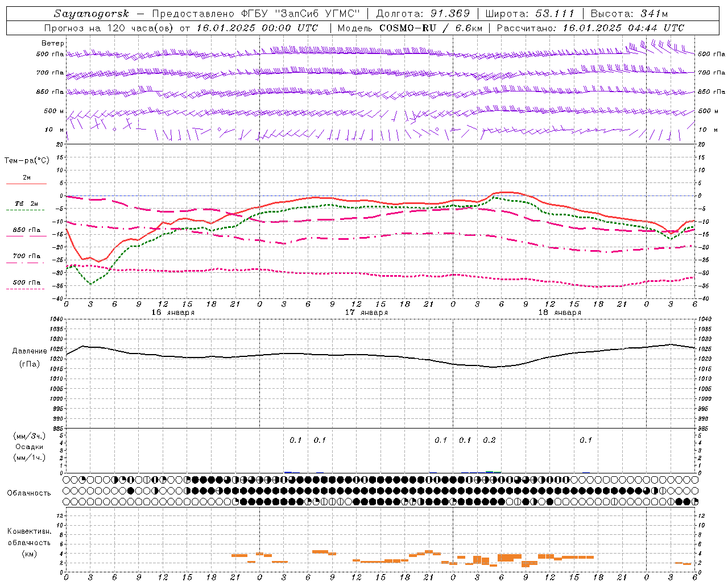Image resolution: width=728 pixels, height=582 pixels.
Task: Click the latitude value Широта: 53.111
Action: [530, 14]
